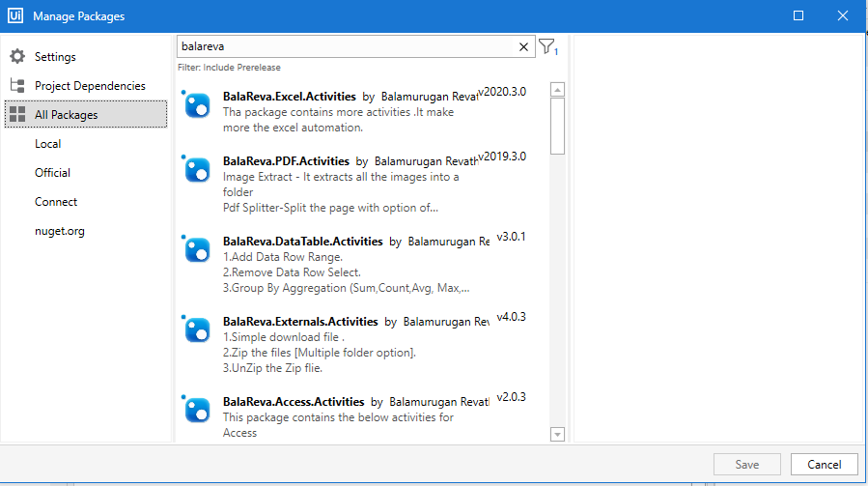Click the BalaReva.Externals.Activities package icon
This screenshot has height=486, width=868.
click(x=197, y=330)
